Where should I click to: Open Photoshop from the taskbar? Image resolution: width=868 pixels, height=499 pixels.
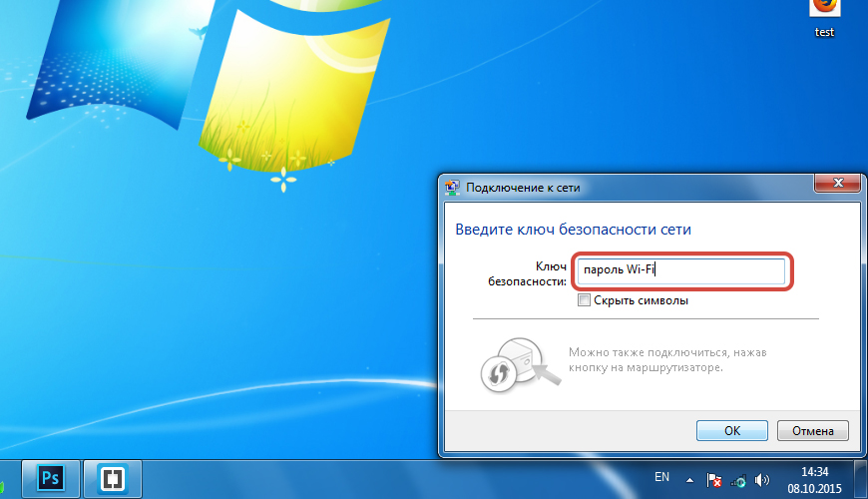[51, 478]
